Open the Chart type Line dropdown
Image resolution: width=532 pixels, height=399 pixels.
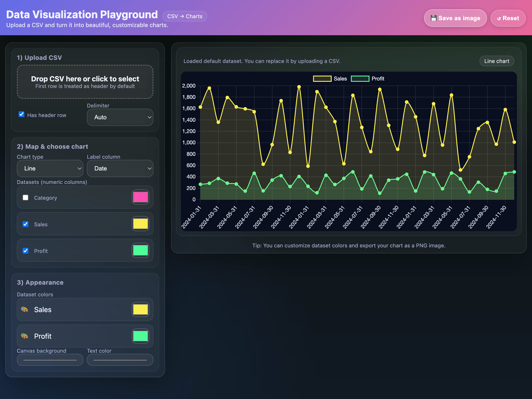[50, 168]
